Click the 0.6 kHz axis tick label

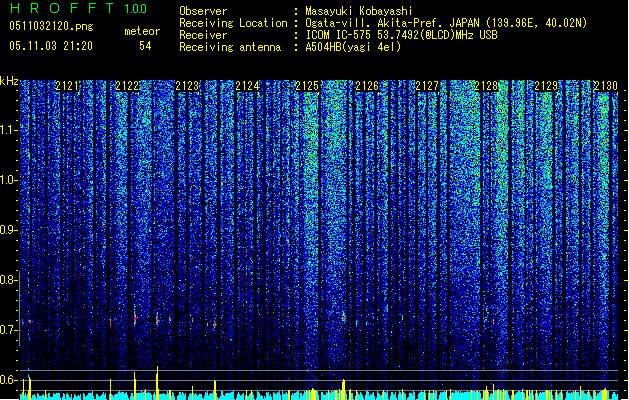pos(9,380)
